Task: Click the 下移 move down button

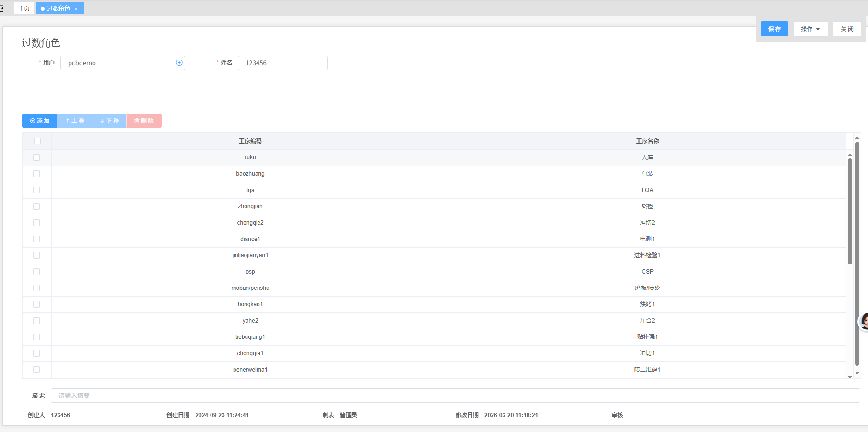Action: point(109,121)
